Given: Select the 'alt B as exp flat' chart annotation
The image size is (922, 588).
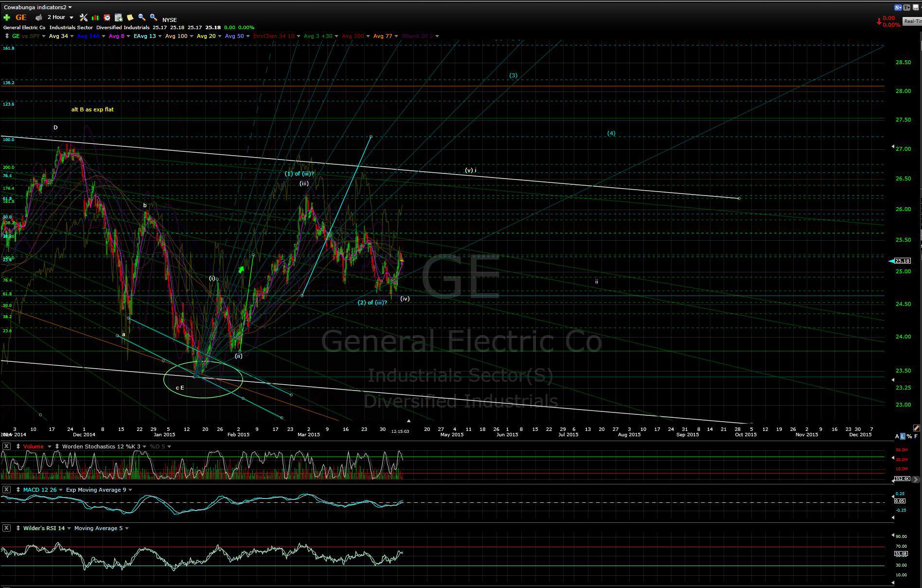Looking at the screenshot, I should tap(92, 109).
